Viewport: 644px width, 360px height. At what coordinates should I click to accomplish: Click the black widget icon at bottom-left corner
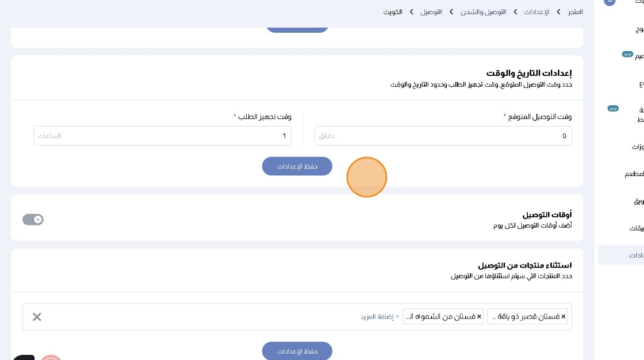(x=23, y=358)
